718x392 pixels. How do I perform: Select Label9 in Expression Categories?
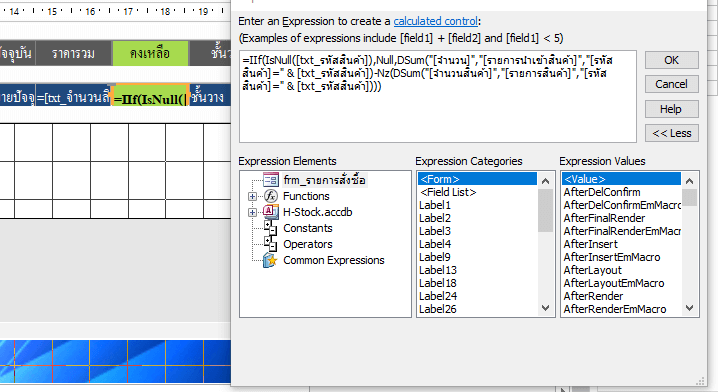tap(477, 257)
